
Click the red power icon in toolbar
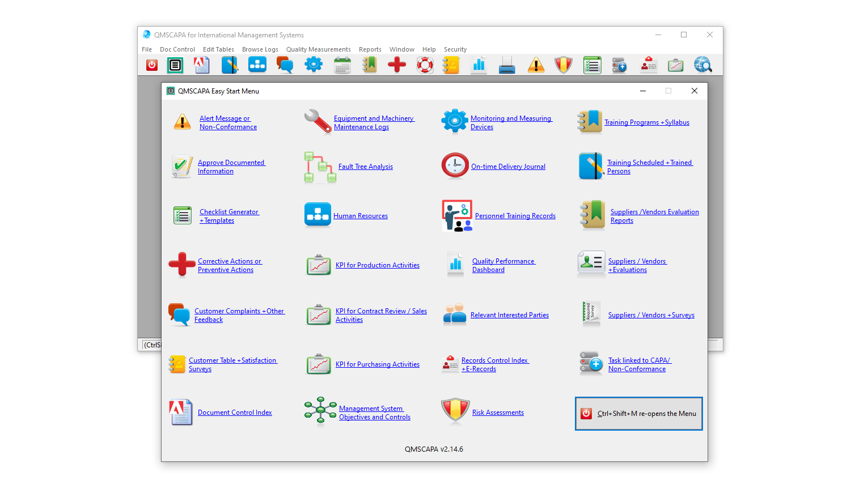[152, 65]
